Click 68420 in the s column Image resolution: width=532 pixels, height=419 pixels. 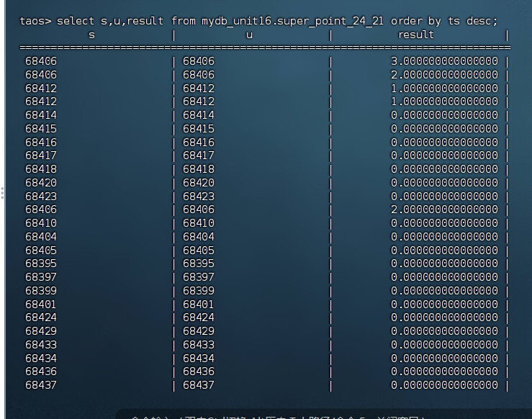point(41,183)
